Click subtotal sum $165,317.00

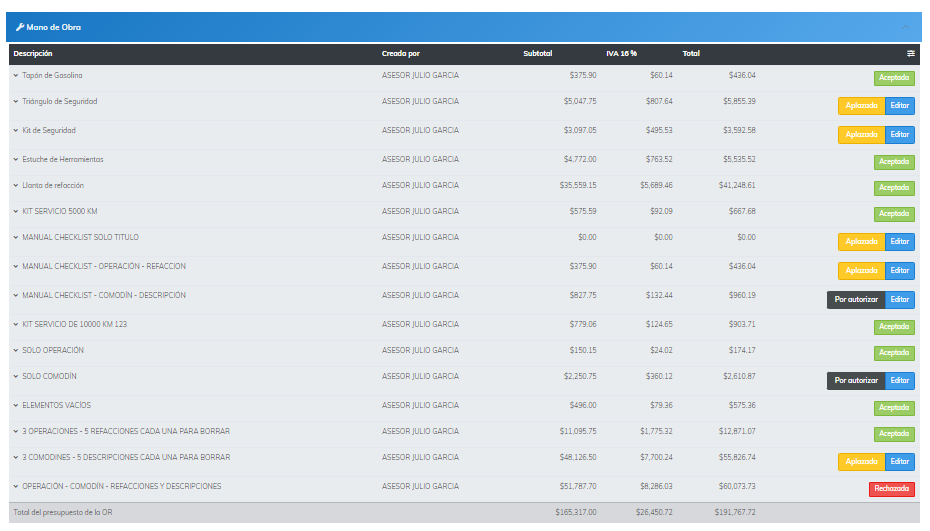(x=576, y=513)
